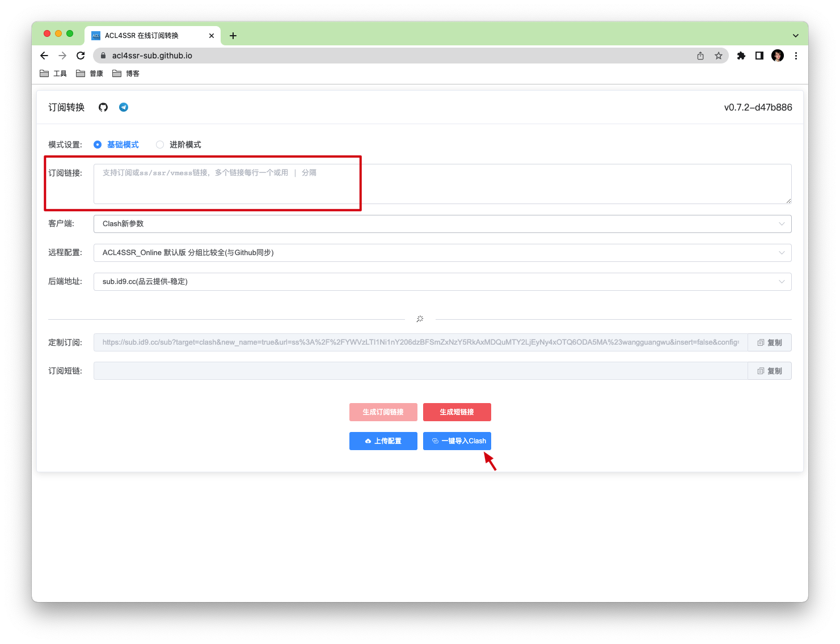Expand the tab search chevron

coord(796,36)
